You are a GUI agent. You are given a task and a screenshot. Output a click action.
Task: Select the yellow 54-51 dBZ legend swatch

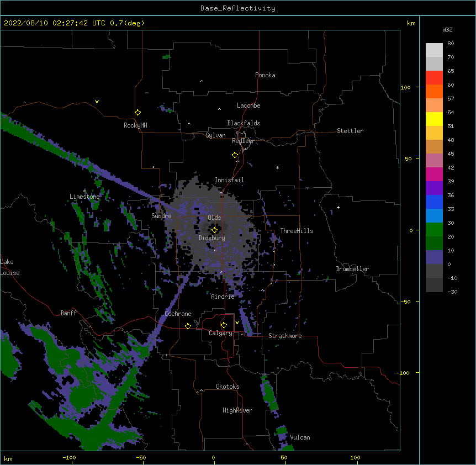point(434,119)
